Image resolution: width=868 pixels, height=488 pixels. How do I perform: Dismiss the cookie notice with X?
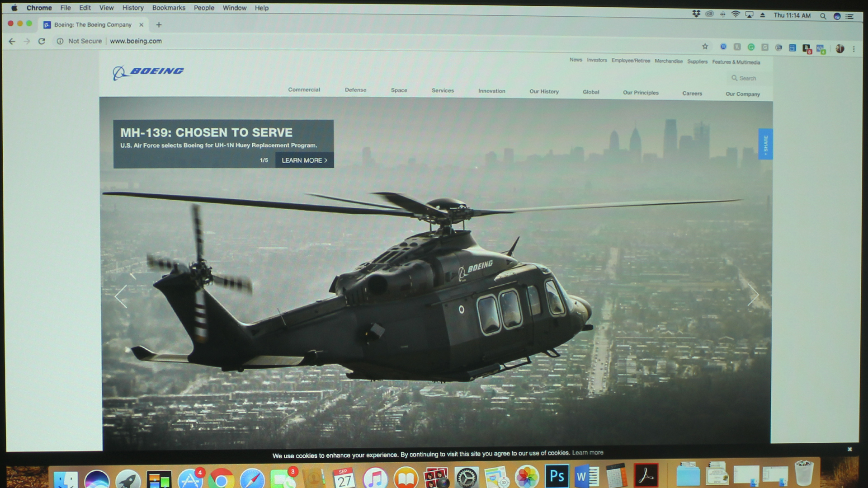coord(849,449)
